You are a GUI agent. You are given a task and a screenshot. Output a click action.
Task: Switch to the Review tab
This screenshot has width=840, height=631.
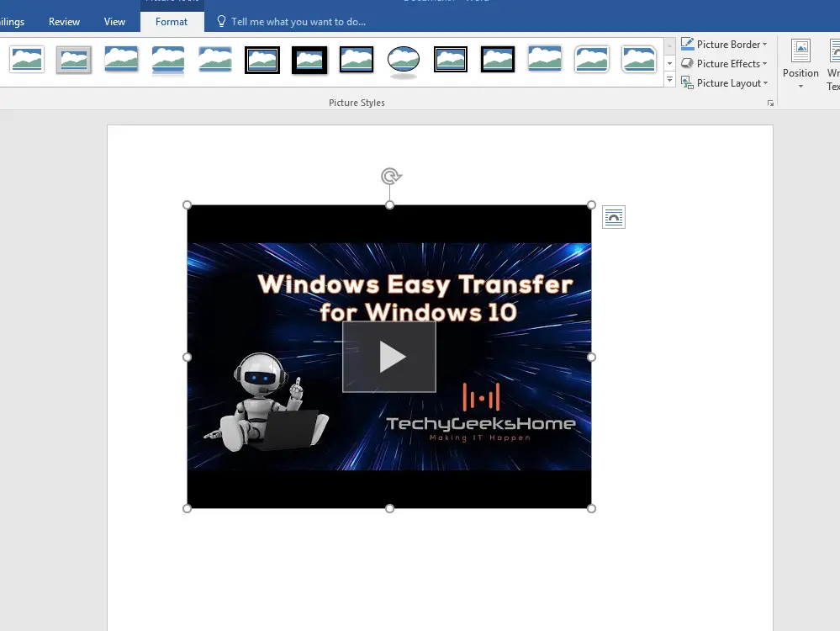coord(64,21)
